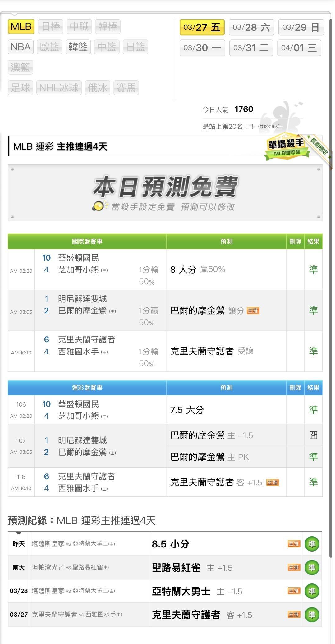Select date 03/29 日
335x644 pixels.
click(301, 27)
